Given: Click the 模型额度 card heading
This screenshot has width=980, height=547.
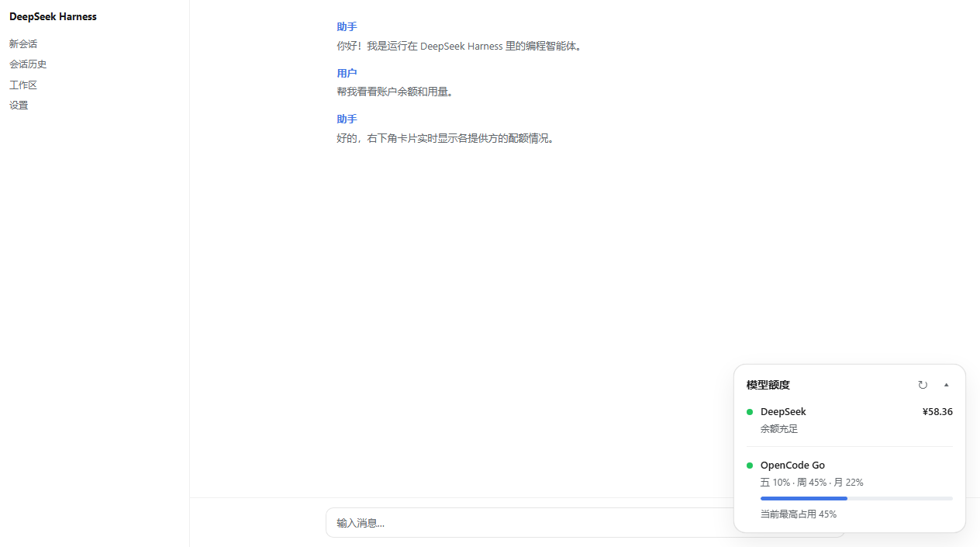Looking at the screenshot, I should pyautogui.click(x=768, y=385).
